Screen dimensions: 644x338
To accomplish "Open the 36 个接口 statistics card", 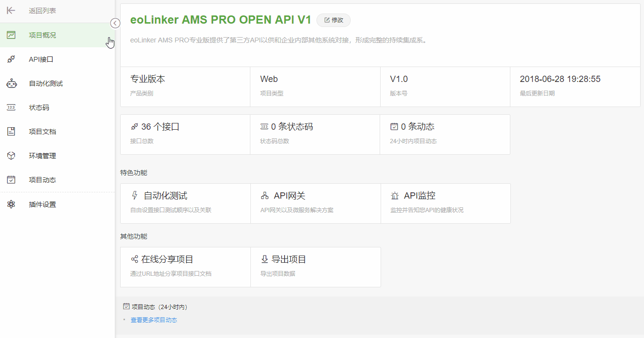I will click(185, 135).
